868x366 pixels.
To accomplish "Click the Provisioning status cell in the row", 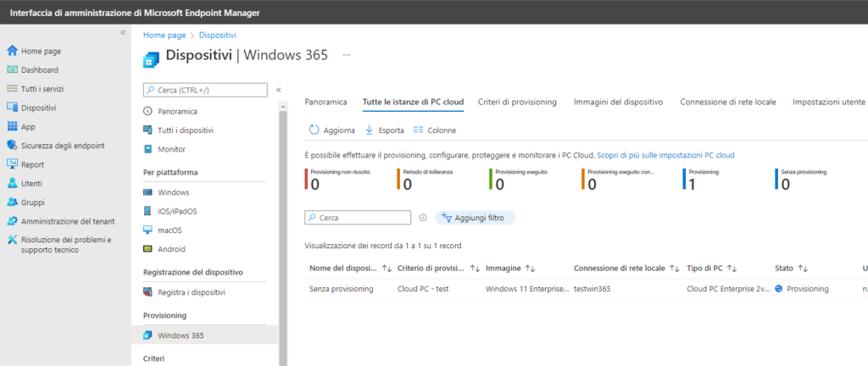I will tap(802, 289).
